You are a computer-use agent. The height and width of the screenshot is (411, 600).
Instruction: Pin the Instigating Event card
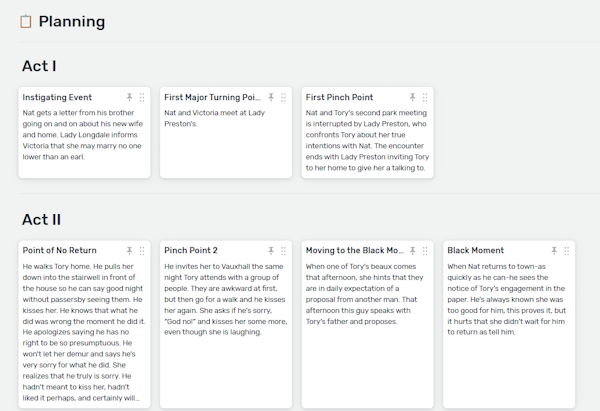coord(129,98)
